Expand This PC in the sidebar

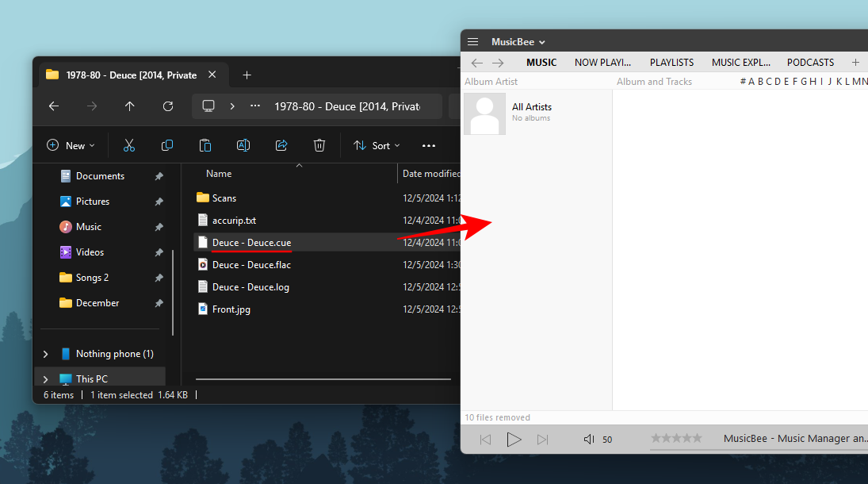(x=45, y=378)
